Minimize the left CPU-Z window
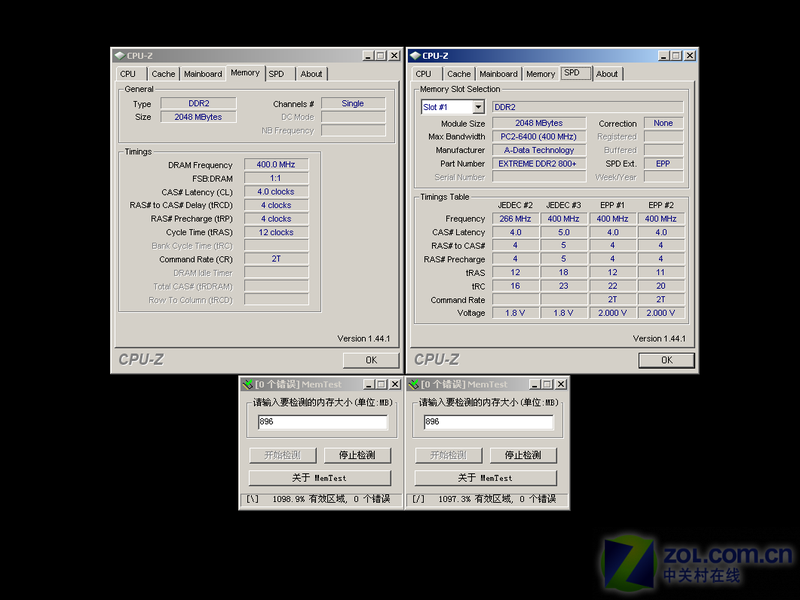 368,56
